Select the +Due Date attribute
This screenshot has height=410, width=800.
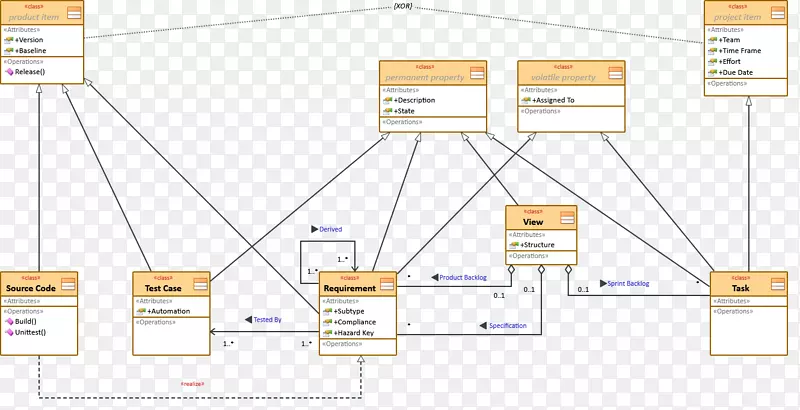(736, 72)
